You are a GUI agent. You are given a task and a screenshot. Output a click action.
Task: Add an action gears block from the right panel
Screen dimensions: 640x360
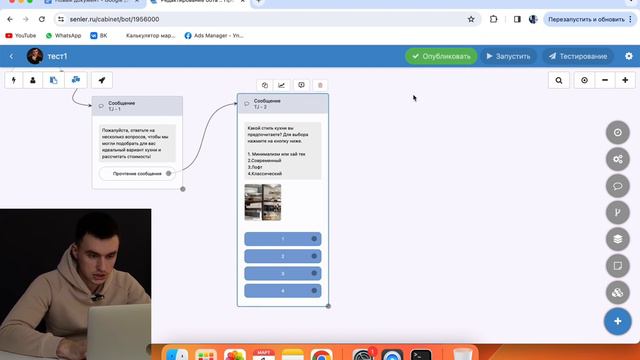click(x=618, y=159)
